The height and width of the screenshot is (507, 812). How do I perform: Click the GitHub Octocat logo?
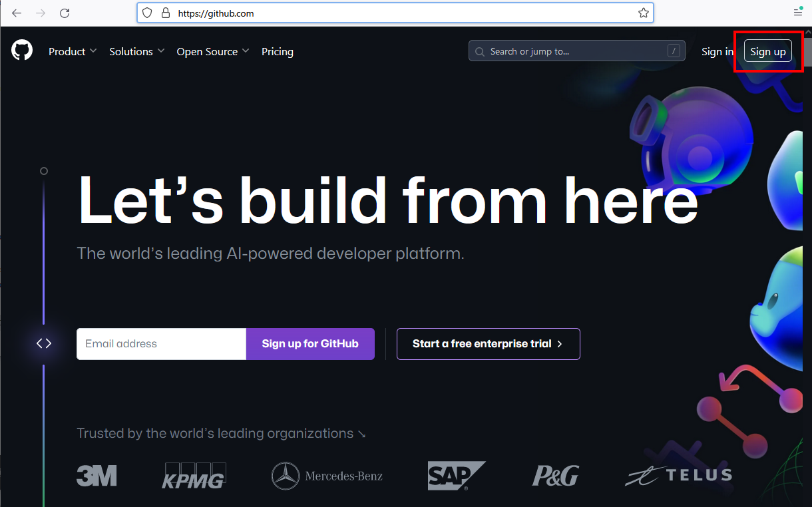pyautogui.click(x=22, y=51)
